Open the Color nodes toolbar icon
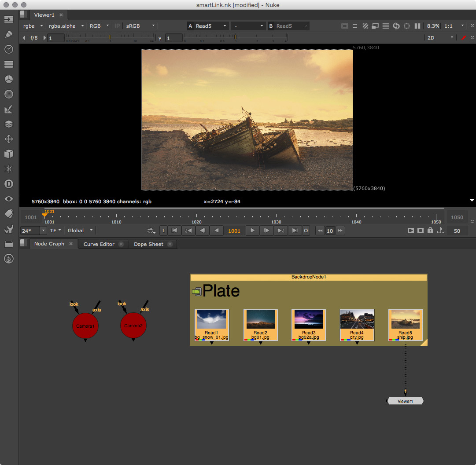 coord(8,79)
